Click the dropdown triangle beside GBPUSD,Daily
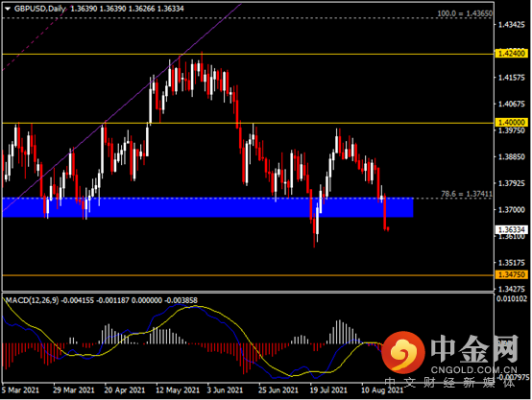Screen dimensions: 532x400 [x=8, y=9]
